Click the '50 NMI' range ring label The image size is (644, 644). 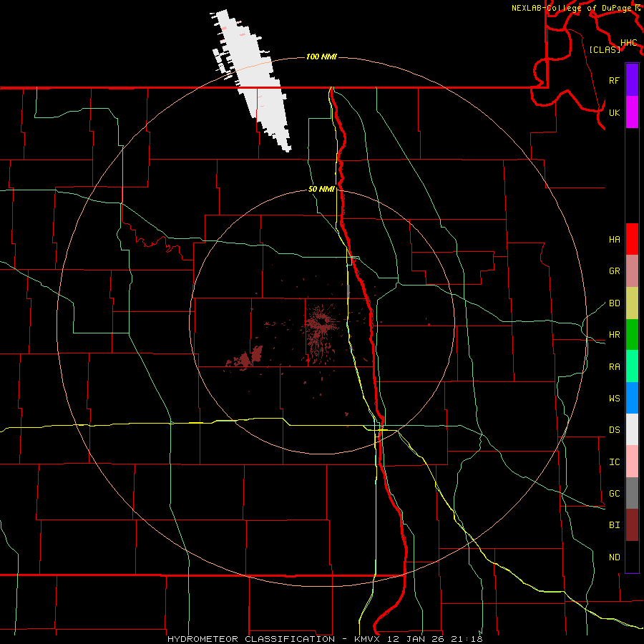click(321, 189)
